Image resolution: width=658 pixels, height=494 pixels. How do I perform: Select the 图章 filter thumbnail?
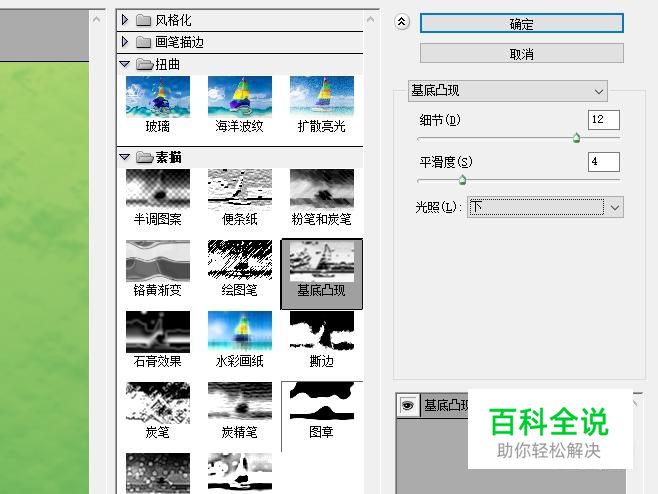click(321, 402)
